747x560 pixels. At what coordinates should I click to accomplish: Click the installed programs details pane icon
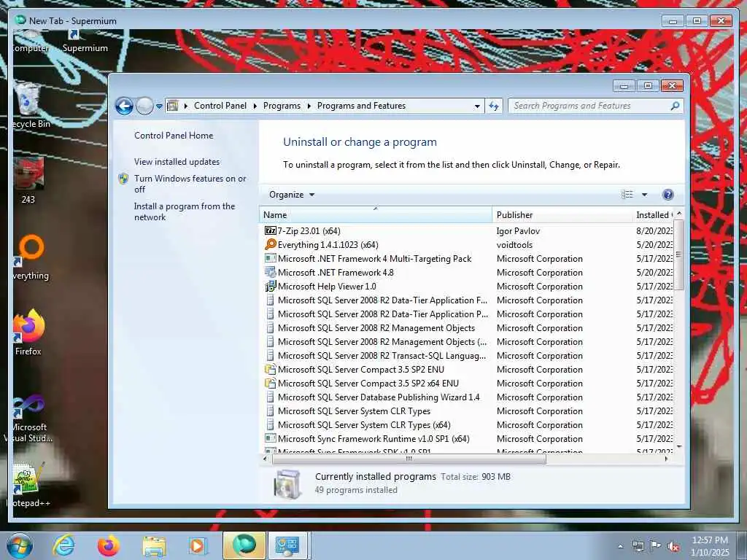click(287, 484)
